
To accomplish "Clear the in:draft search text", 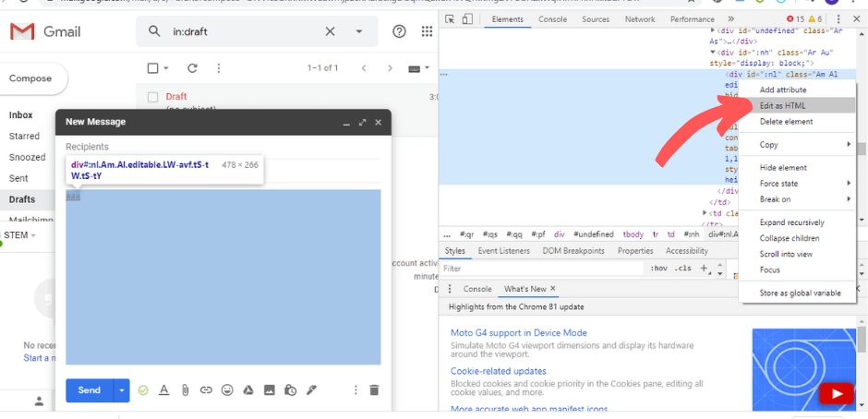I will tap(330, 31).
